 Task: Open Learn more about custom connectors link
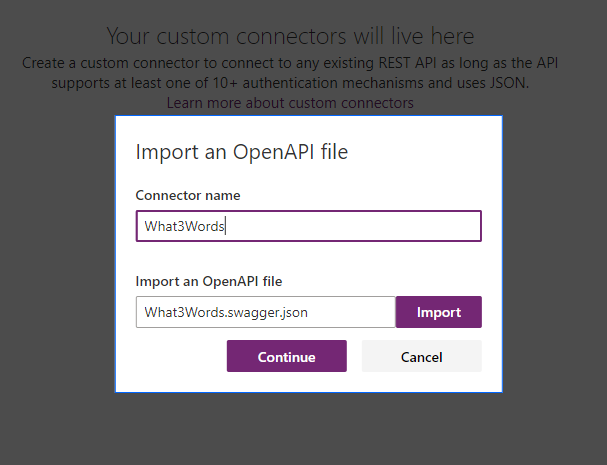tap(290, 103)
